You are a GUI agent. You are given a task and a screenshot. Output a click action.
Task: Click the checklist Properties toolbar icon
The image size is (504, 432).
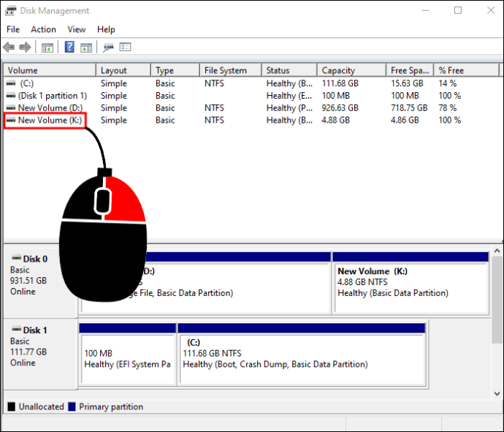pos(125,48)
